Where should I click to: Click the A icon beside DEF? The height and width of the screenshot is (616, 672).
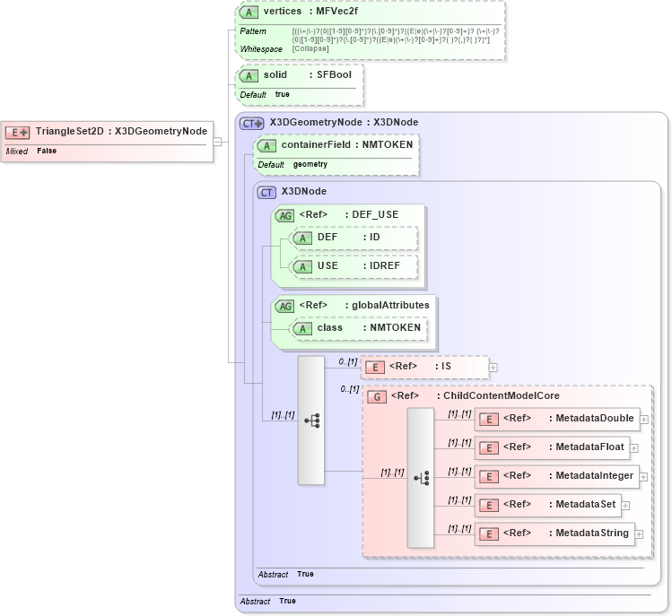(x=302, y=238)
